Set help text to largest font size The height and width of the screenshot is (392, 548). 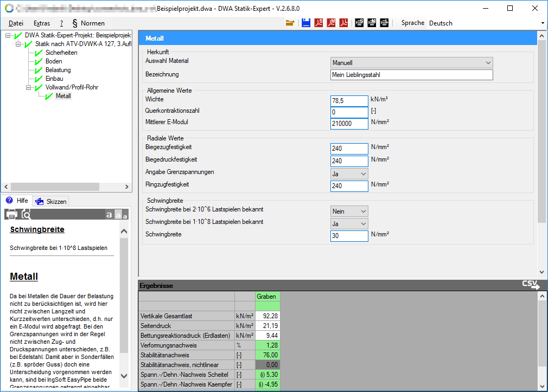click(109, 215)
